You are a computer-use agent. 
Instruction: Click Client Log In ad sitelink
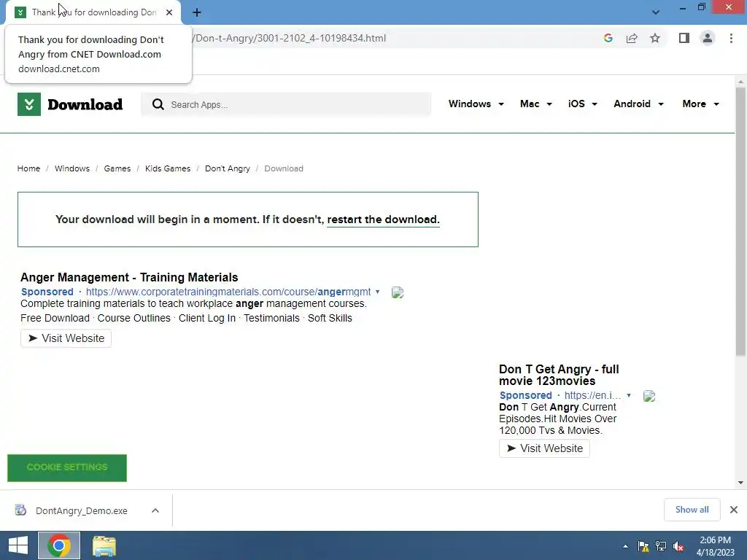pos(206,318)
